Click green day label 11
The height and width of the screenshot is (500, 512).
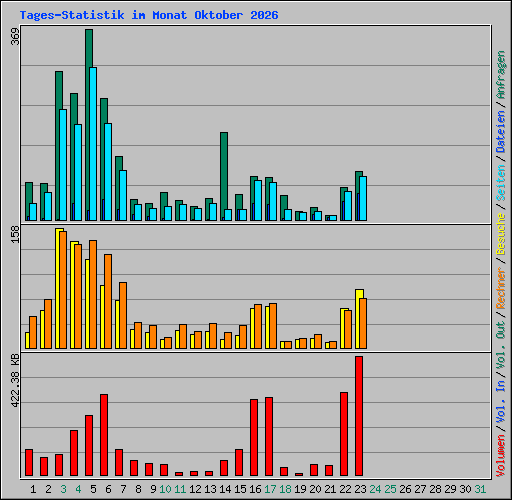click(180, 489)
